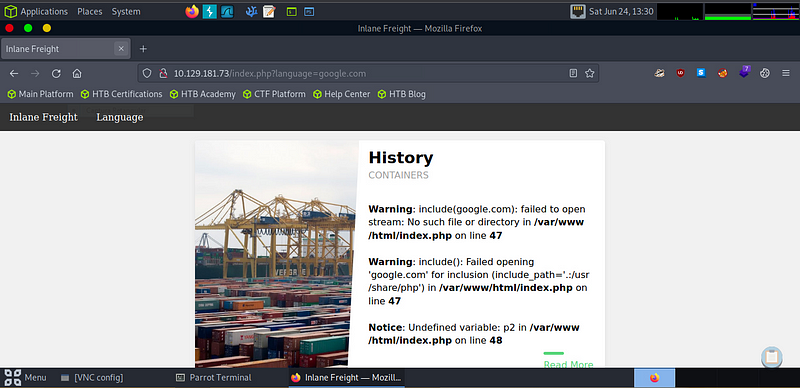
Task: Open the purple extension with badge 7
Action: pos(744,72)
